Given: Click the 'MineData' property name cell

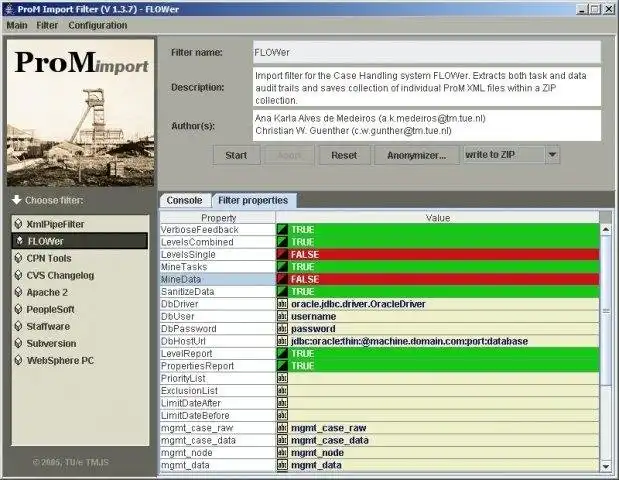Looking at the screenshot, I should [218, 279].
